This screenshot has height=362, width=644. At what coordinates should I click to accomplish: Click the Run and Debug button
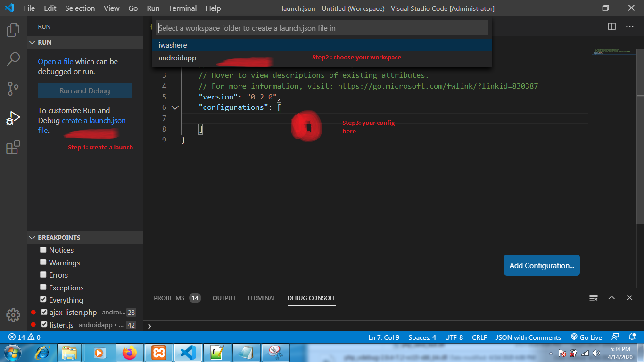85,91
